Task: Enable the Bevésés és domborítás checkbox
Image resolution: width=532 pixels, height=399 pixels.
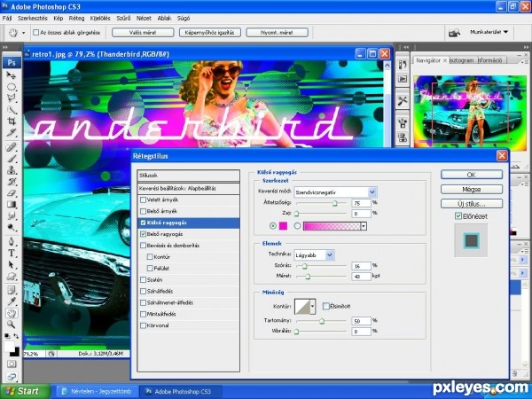Action: [x=143, y=246]
